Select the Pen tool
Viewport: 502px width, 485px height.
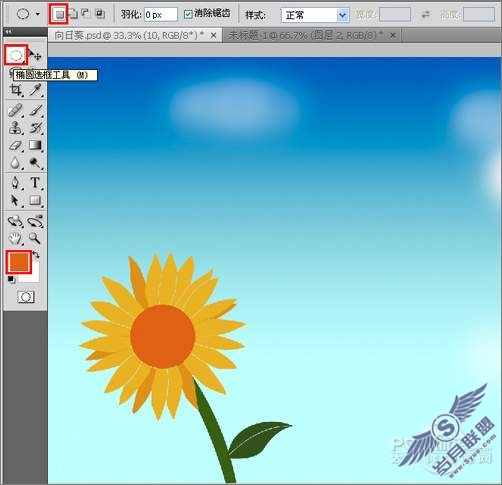tap(15, 183)
